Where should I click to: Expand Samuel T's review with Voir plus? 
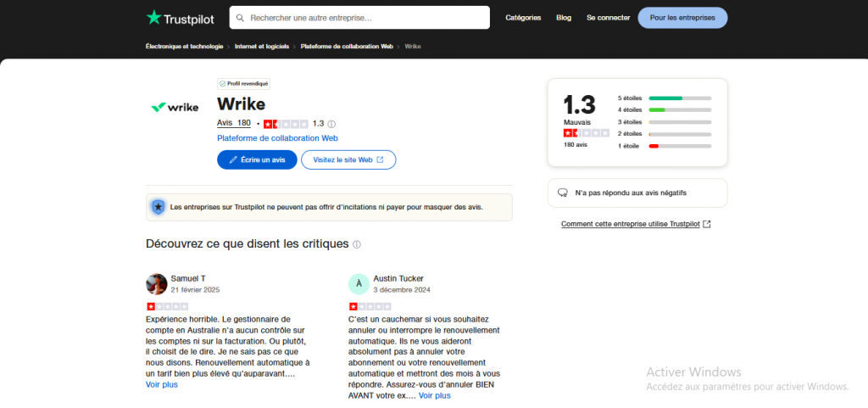click(x=162, y=385)
